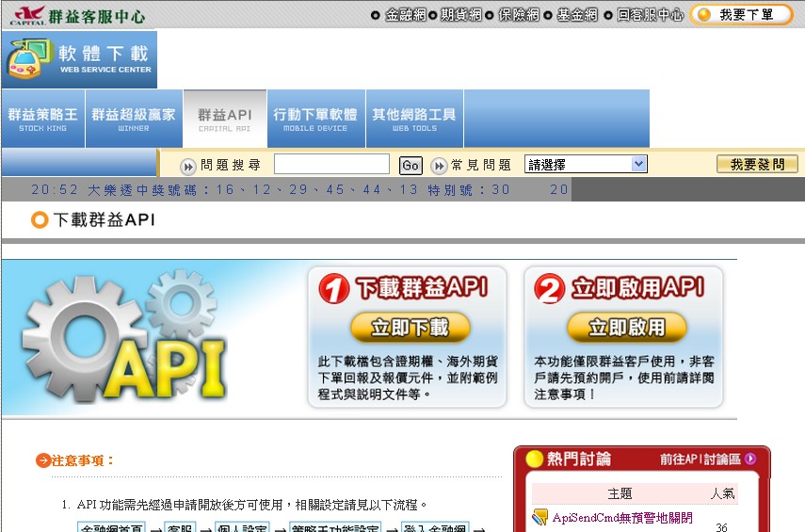Open the 保險網 link
Screen dimensions: 805x532
[x=519, y=15]
